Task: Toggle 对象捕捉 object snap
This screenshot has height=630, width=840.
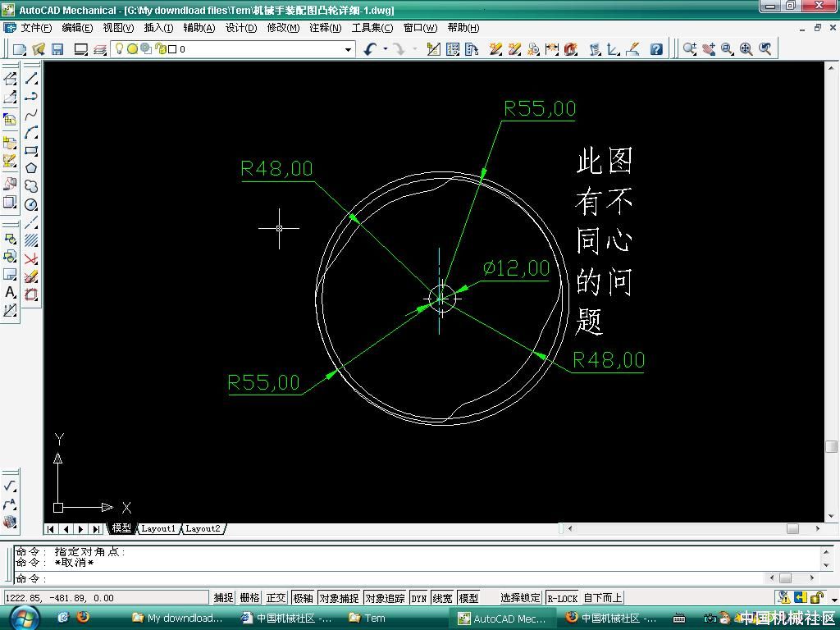Action: 339,598
